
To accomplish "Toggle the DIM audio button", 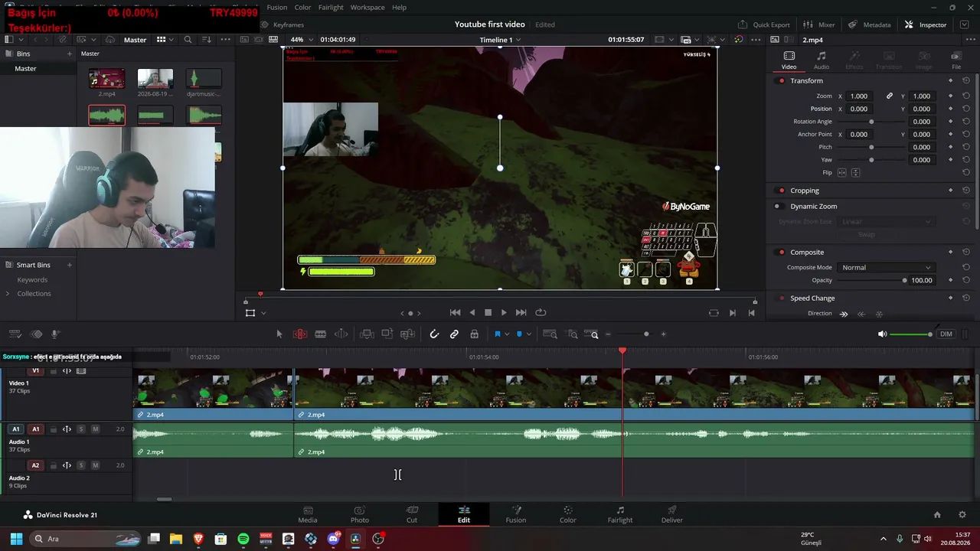I will click(x=946, y=334).
